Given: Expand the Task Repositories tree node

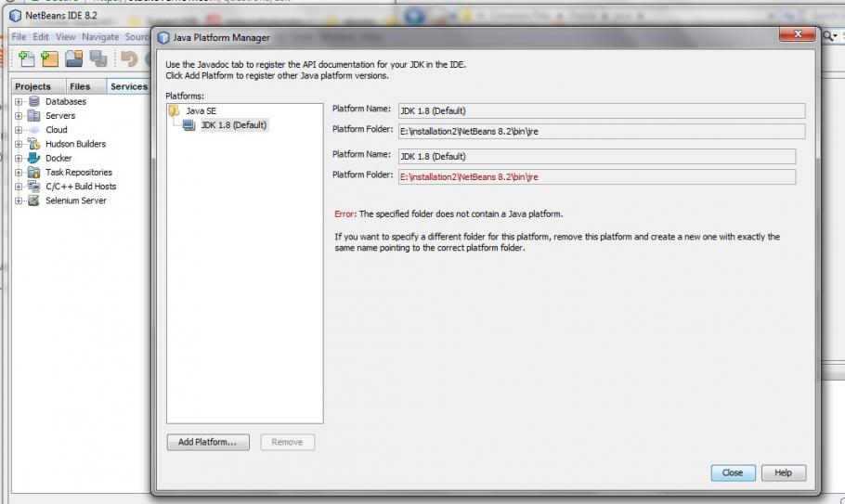Looking at the screenshot, I should click(19, 173).
